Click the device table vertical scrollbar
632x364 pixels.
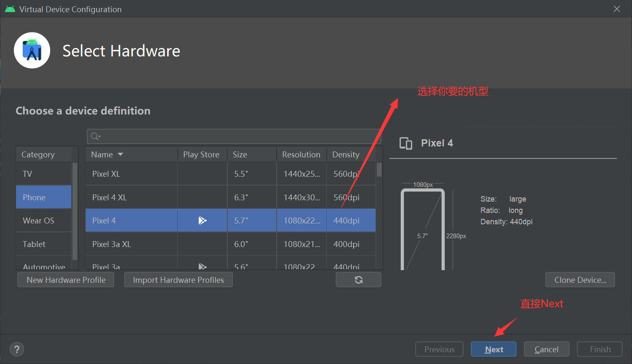pyautogui.click(x=379, y=170)
